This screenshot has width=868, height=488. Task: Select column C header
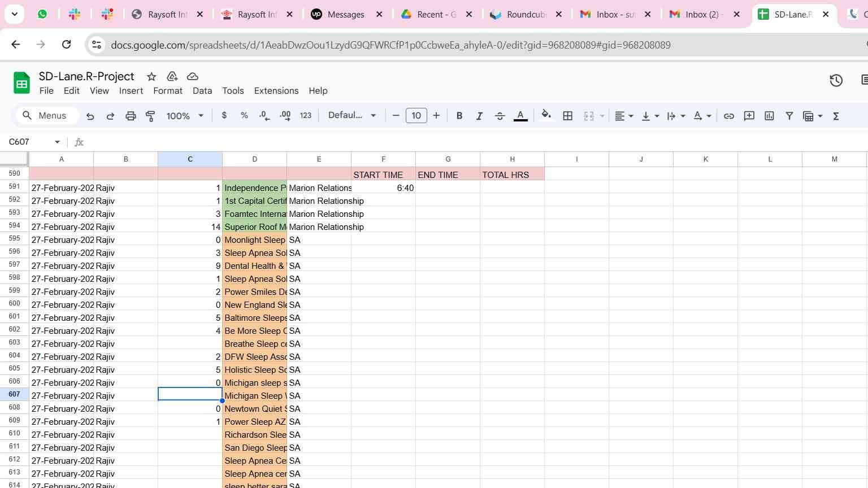pyautogui.click(x=190, y=159)
